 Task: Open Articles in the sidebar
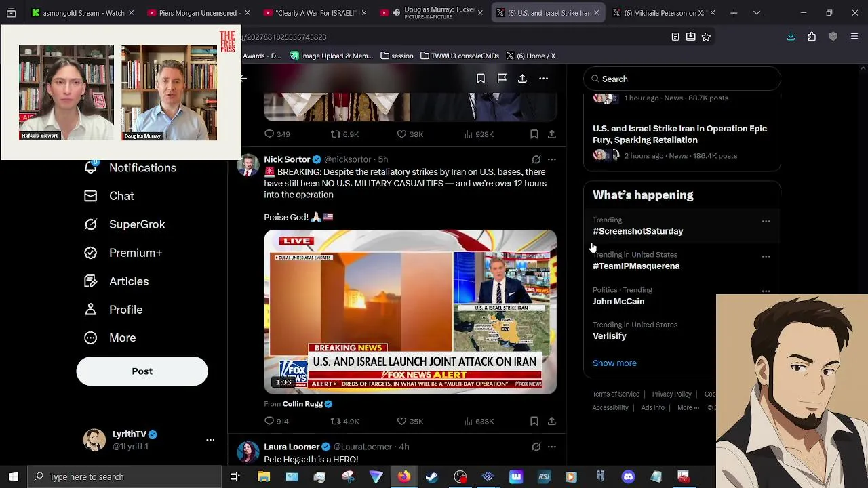point(117,281)
